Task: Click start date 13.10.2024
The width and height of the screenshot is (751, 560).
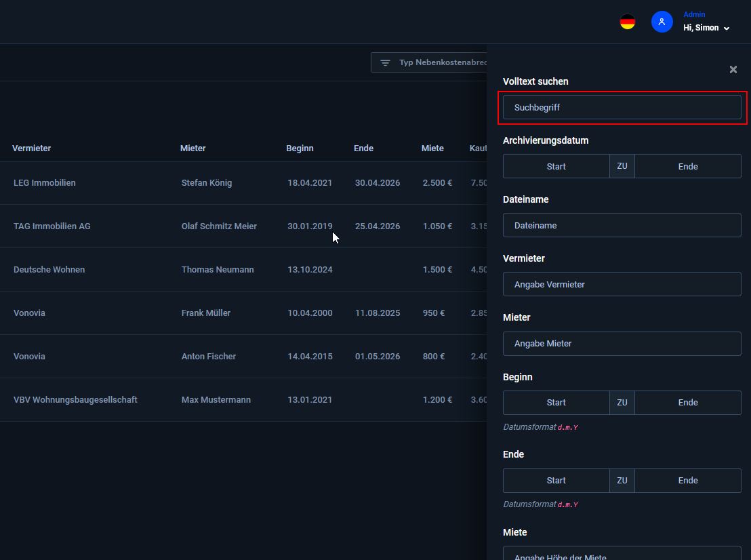Action: coord(310,270)
